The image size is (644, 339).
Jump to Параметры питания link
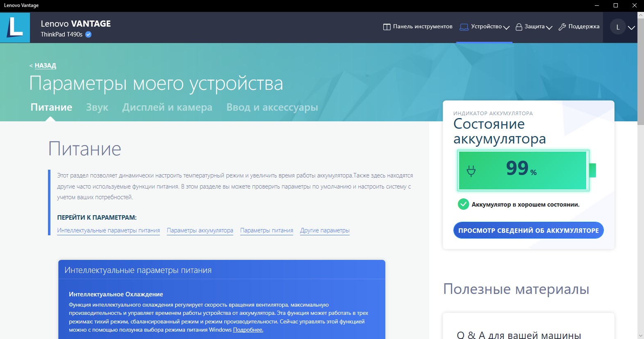(266, 230)
